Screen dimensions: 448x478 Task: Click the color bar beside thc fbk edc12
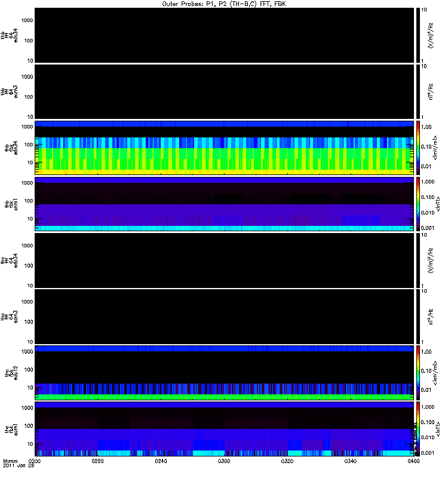[418, 372]
